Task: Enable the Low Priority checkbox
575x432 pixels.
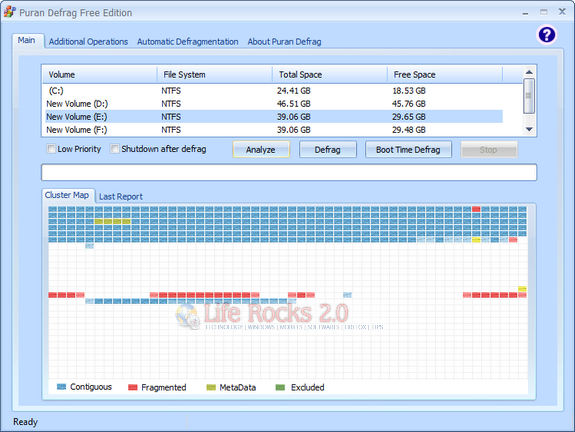Action: pos(51,149)
